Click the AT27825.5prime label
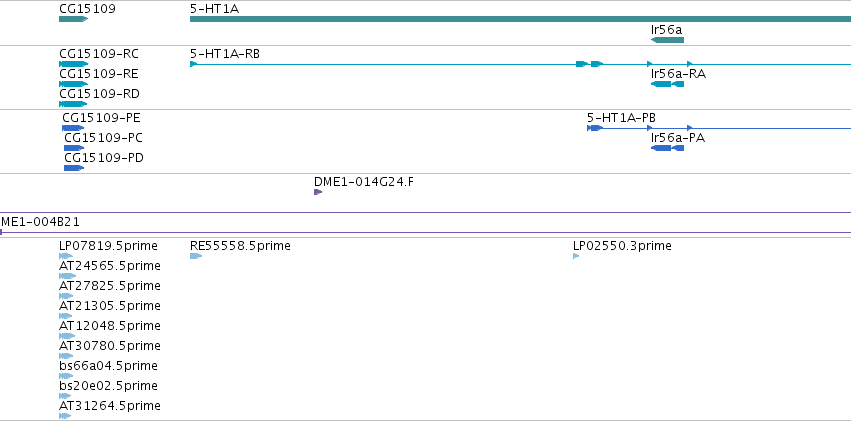Viewport: 851px width, 421px height. pyautogui.click(x=110, y=286)
